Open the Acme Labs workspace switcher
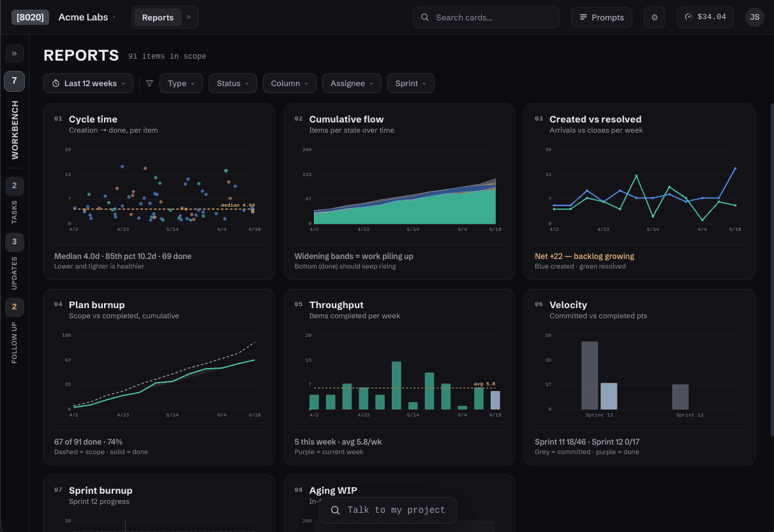 (87, 17)
